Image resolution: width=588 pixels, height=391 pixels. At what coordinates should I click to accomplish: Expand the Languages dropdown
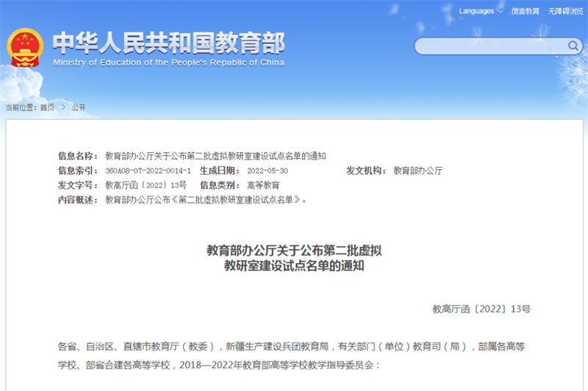click(481, 11)
